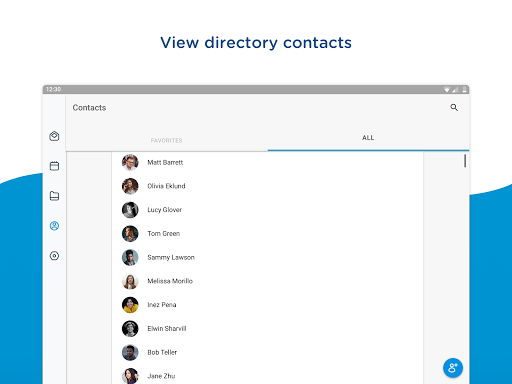The width and height of the screenshot is (512, 384).
Task: Open the settings circle sidebar icon
Action: pos(54,256)
